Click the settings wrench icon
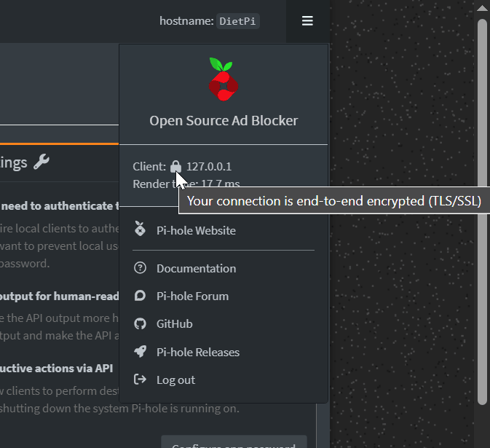 click(42, 162)
